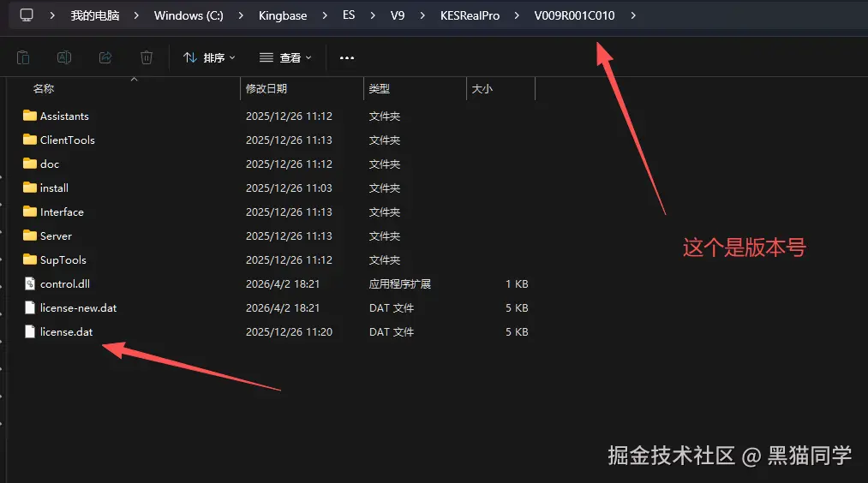Viewport: 868px width, 483px height.
Task: Expand the chevron after Kingbase
Action: pyautogui.click(x=325, y=15)
